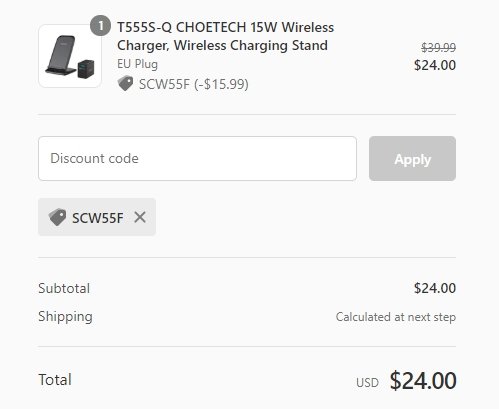Click the crossed-out $39.99 original price
The height and width of the screenshot is (409, 499).
click(x=438, y=48)
